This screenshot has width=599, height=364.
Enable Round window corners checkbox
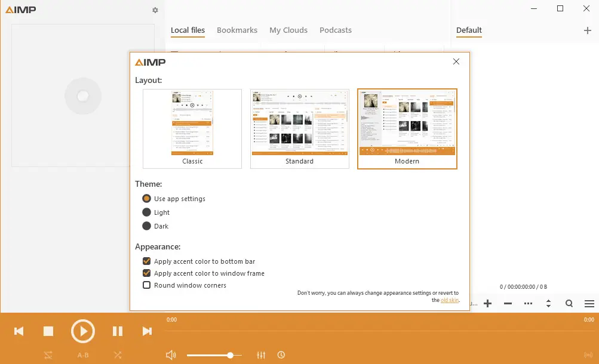point(146,285)
